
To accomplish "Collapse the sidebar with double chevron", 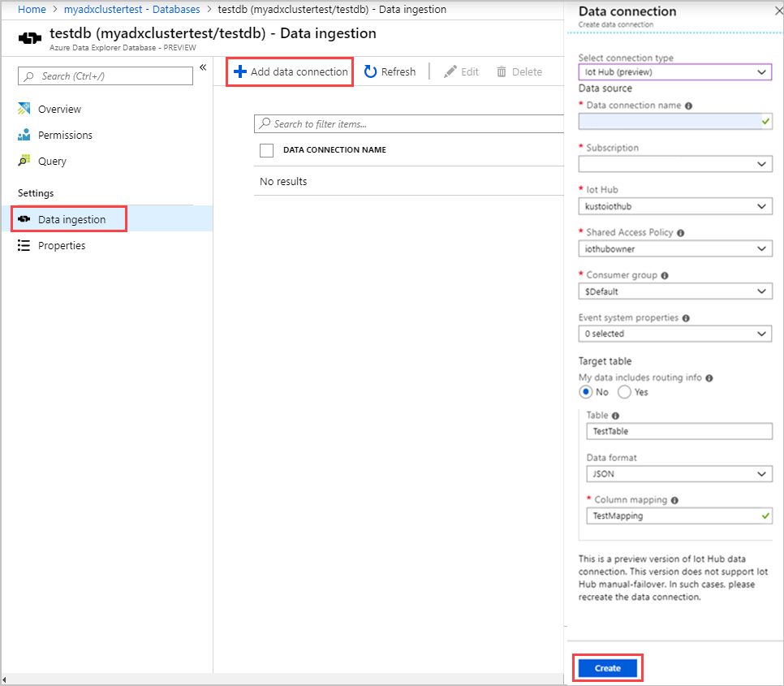I will pos(203,67).
